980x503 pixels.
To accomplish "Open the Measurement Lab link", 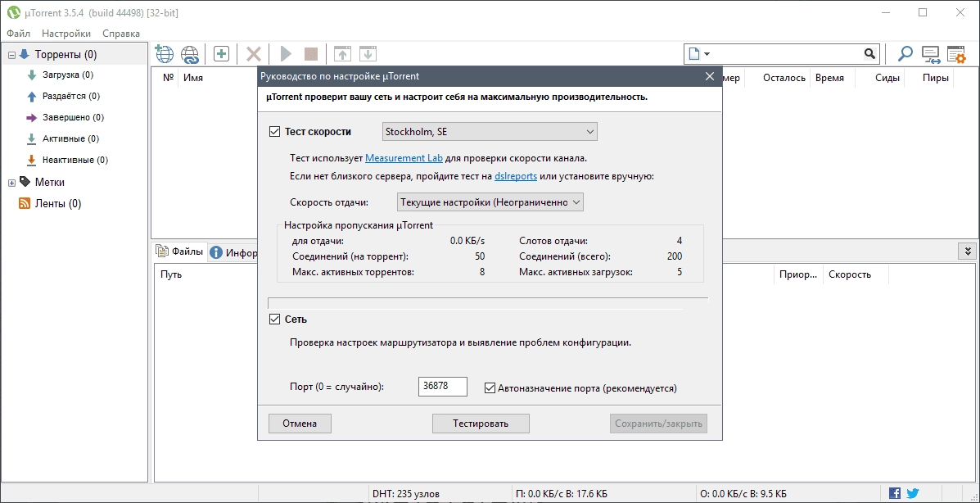I will pyautogui.click(x=404, y=156).
